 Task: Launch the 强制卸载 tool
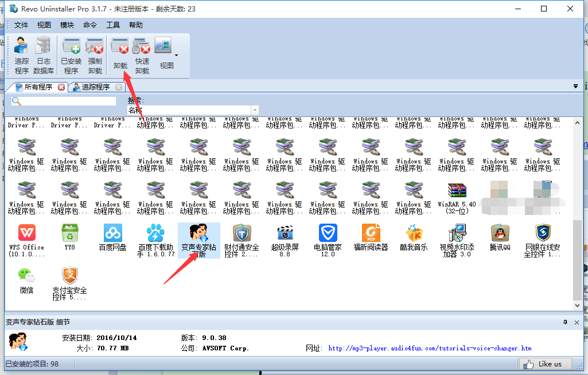coord(95,56)
